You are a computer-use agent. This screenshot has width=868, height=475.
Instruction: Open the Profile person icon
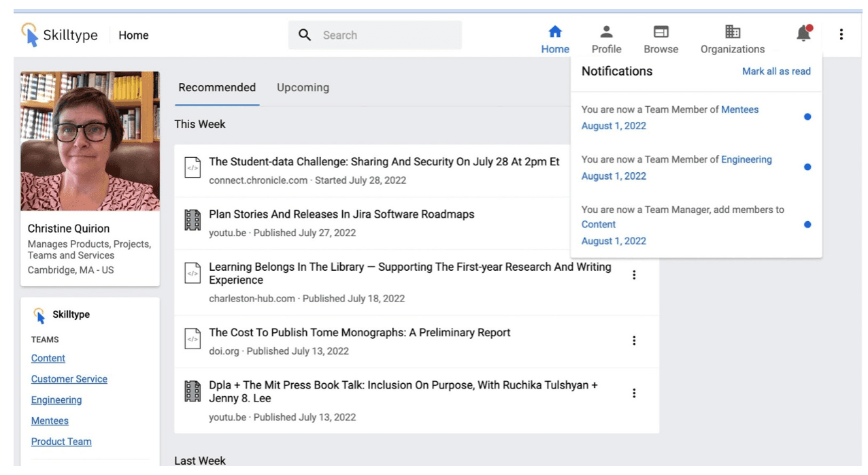pyautogui.click(x=606, y=32)
